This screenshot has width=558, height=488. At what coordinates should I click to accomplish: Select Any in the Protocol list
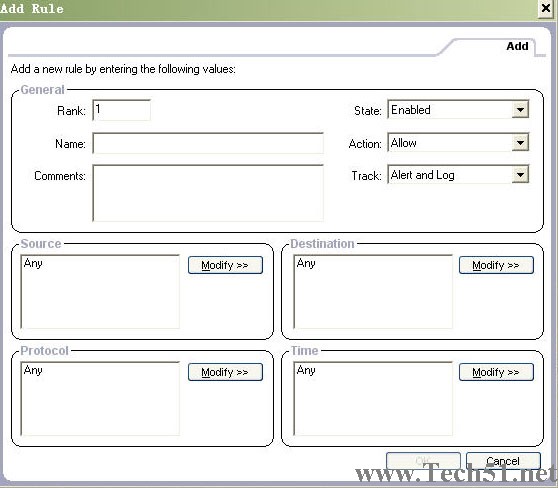click(33, 370)
